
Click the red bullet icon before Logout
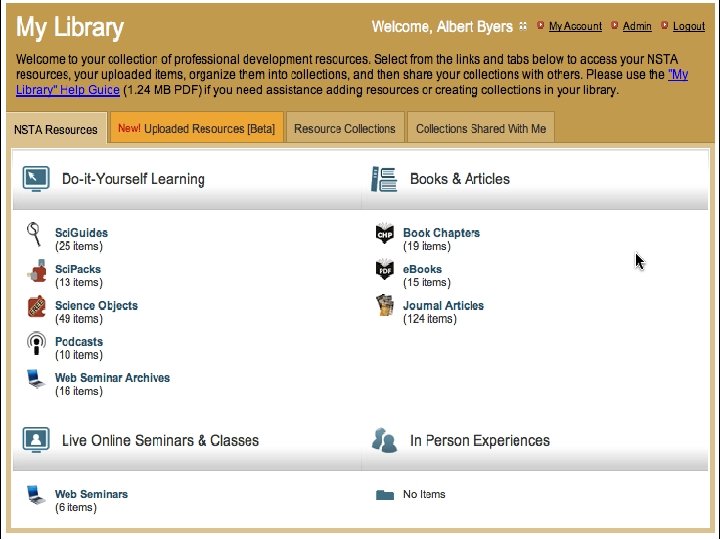[664, 25]
